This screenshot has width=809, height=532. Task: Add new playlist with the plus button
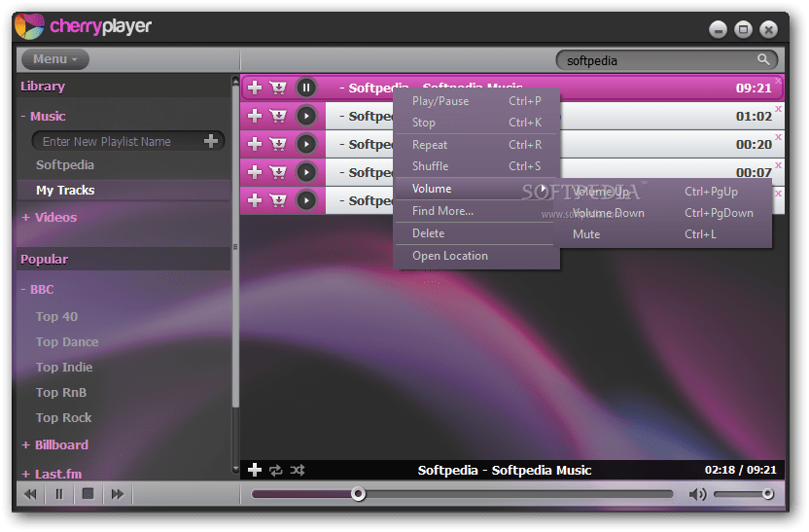pyautogui.click(x=210, y=141)
